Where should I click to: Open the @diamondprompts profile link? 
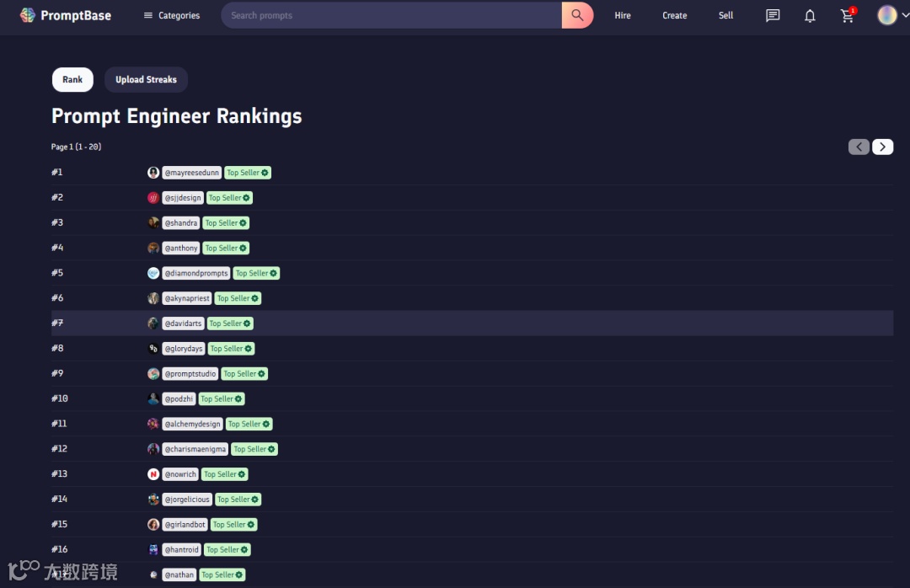pyautogui.click(x=196, y=273)
